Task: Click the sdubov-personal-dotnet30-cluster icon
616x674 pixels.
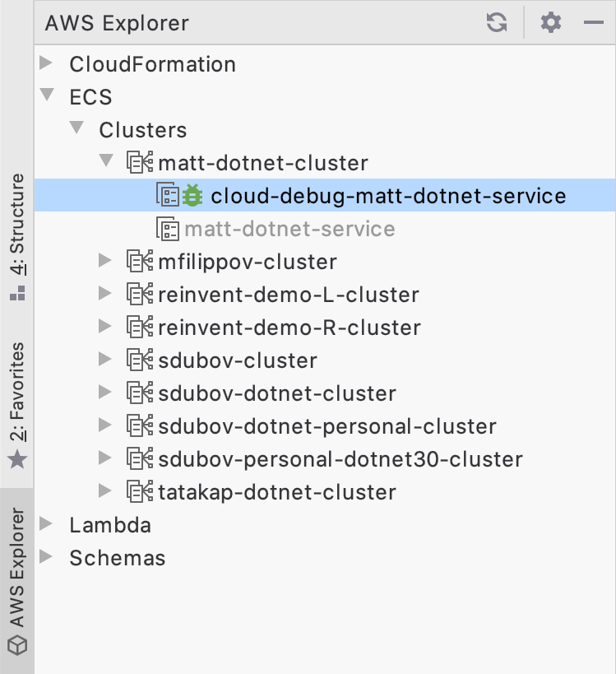Action: point(140,458)
